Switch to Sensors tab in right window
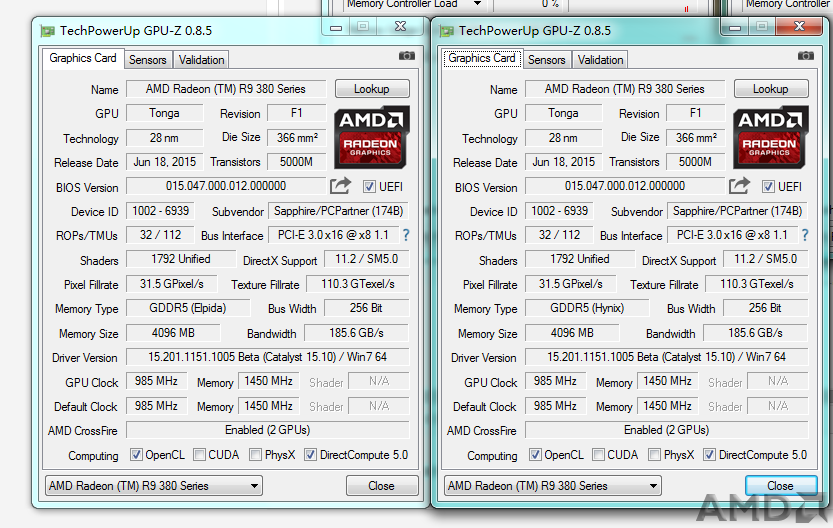 coord(547,59)
